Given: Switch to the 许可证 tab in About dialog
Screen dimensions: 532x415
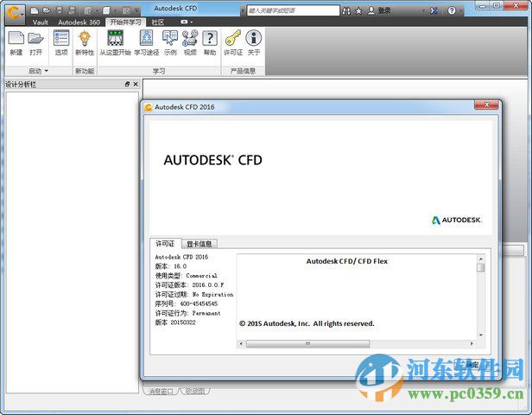Looking at the screenshot, I should pos(165,244).
